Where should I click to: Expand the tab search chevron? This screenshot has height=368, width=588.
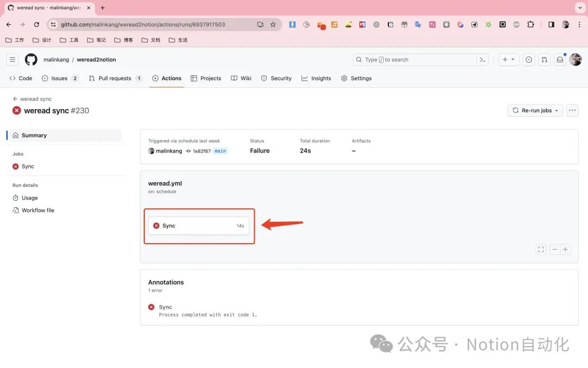pos(580,8)
